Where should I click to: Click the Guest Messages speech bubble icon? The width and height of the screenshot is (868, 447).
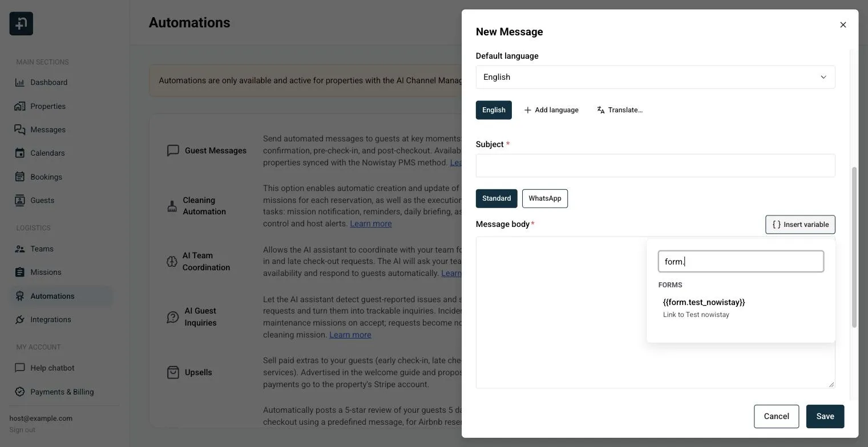(173, 151)
